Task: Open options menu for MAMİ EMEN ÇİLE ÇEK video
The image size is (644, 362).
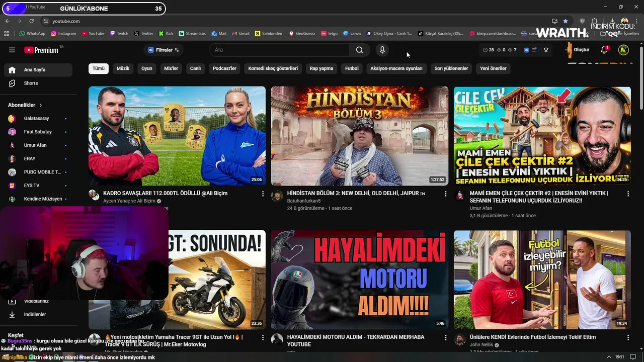Action: coord(628,194)
